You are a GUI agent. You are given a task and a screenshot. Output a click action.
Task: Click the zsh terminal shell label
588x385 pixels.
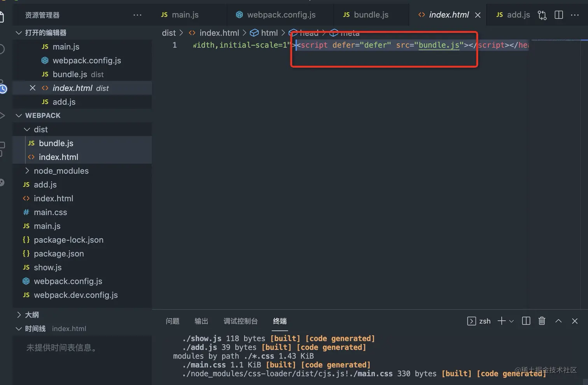tap(485, 321)
